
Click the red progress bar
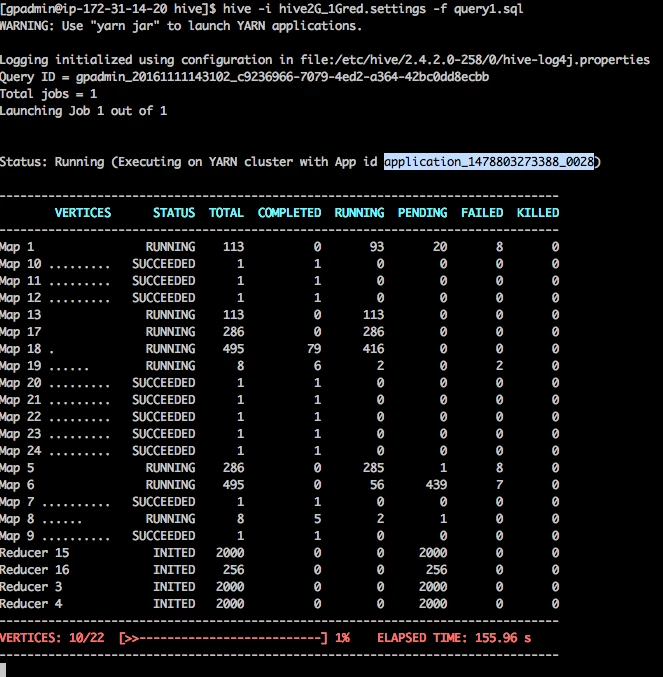[223, 638]
